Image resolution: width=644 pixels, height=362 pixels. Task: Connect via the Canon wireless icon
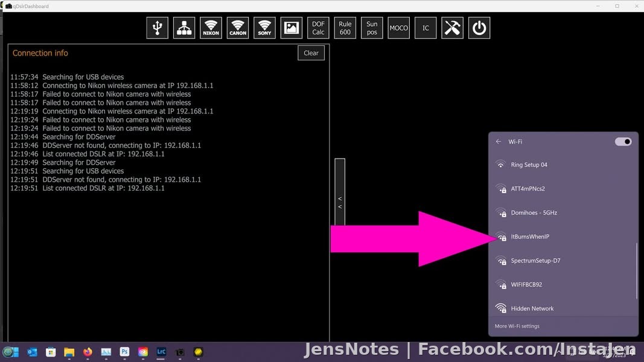click(238, 28)
